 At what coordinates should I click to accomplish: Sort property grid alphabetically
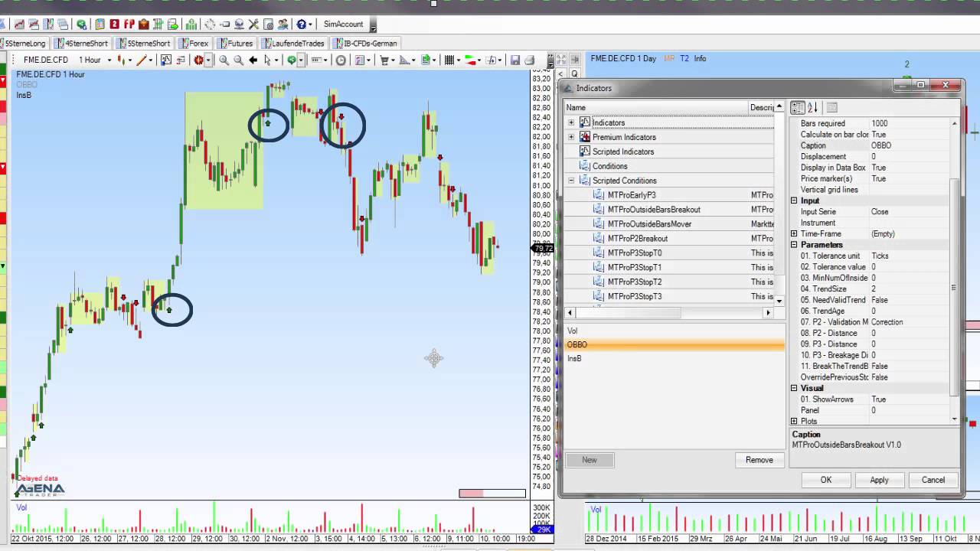pyautogui.click(x=812, y=108)
